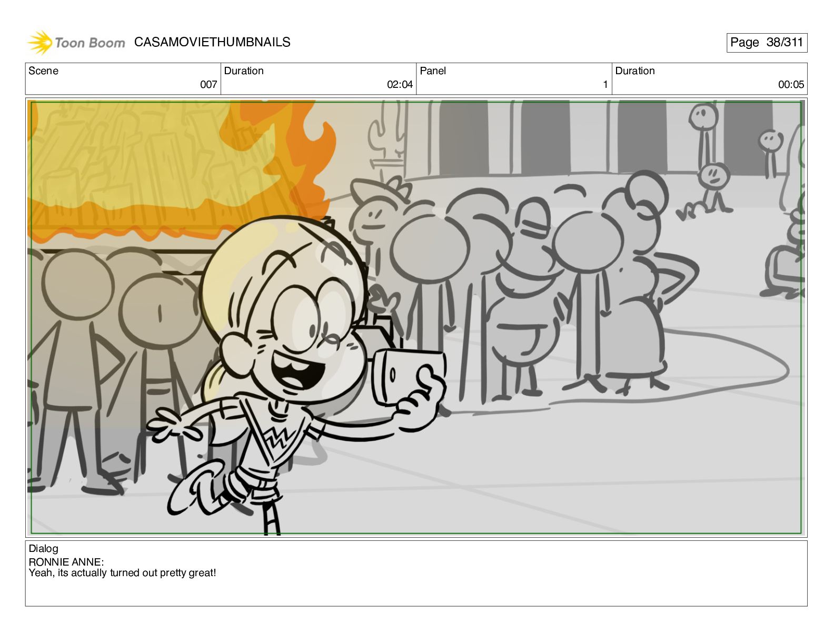Click the Scene label
The height and width of the screenshot is (644, 834).
pyautogui.click(x=43, y=71)
